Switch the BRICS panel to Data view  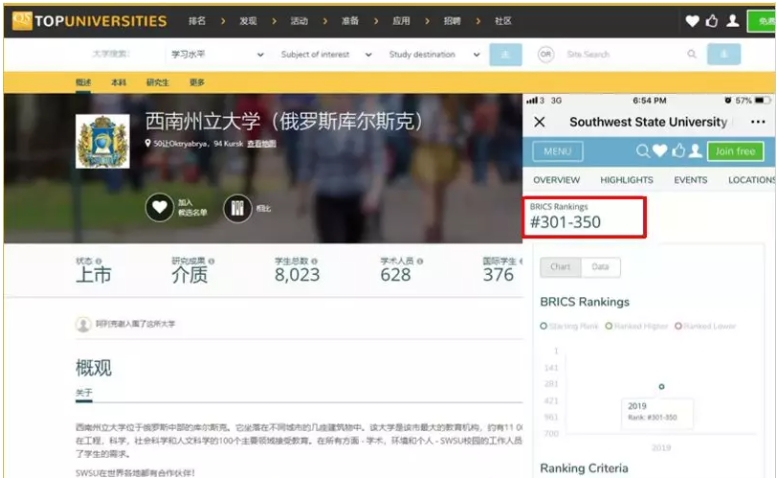(600, 267)
